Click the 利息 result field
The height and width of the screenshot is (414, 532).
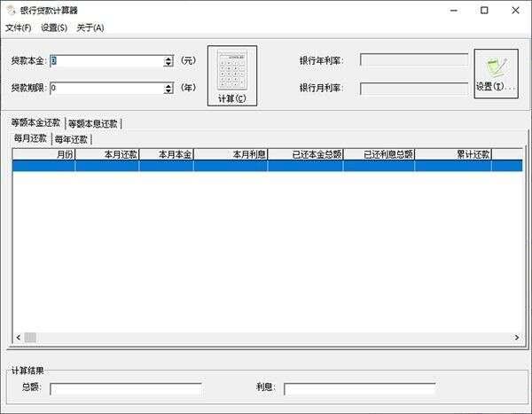coord(360,389)
